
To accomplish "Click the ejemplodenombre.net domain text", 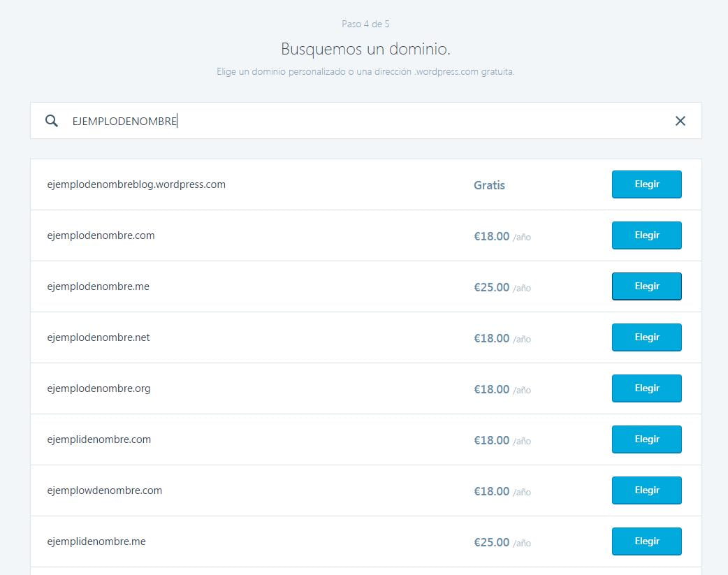I will click(99, 337).
